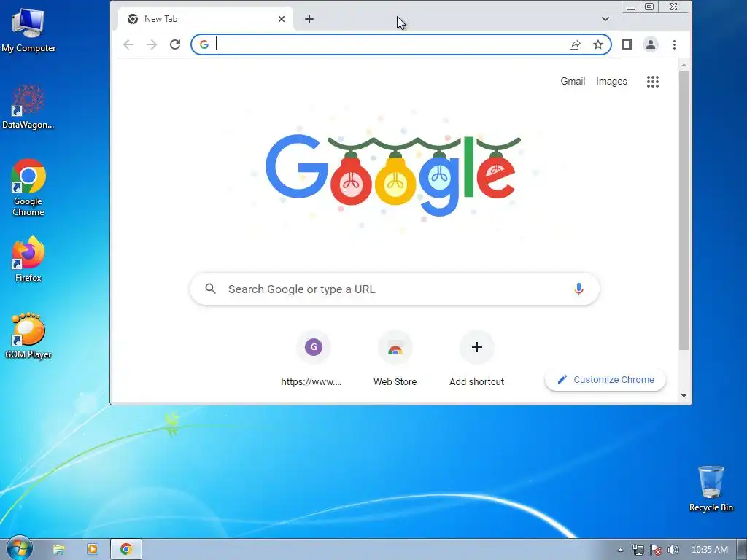
Task: Bookmark this tab with star icon
Action: 598,44
